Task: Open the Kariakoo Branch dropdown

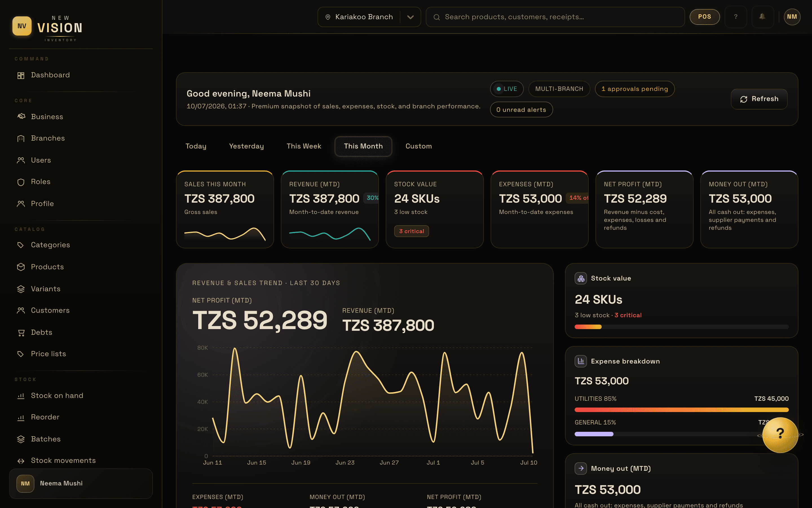Action: pyautogui.click(x=369, y=17)
